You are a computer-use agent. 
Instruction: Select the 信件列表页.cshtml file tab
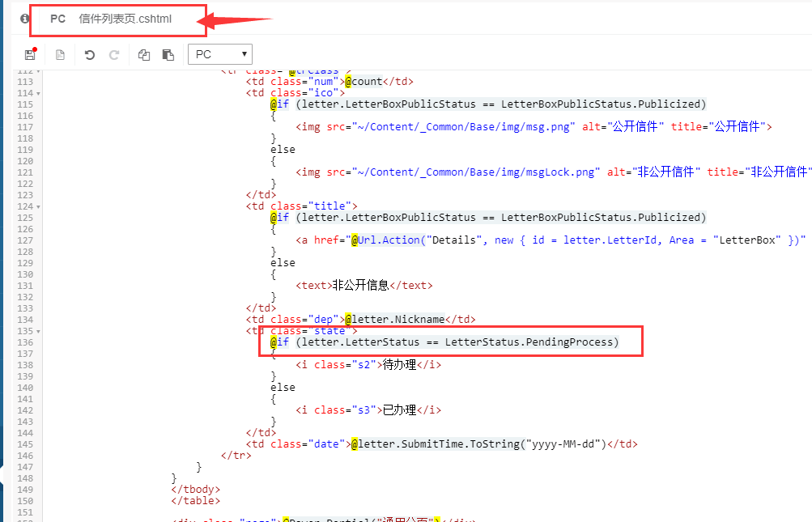click(125, 19)
